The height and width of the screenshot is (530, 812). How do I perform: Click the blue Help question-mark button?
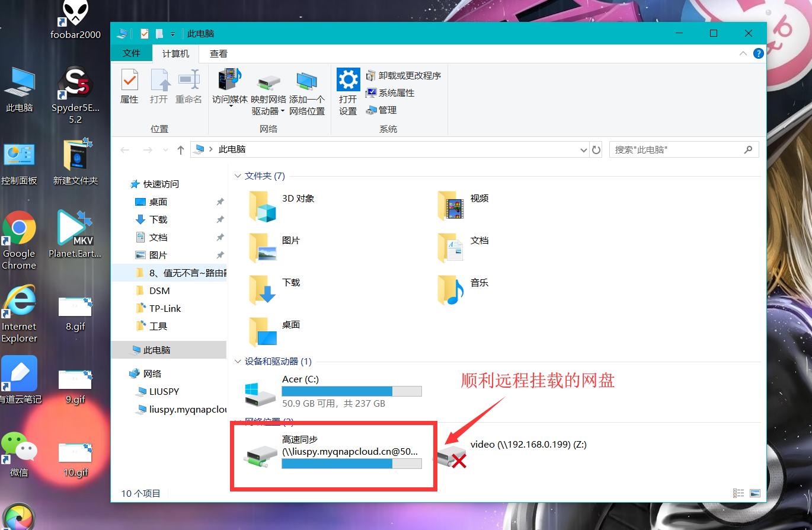click(758, 53)
